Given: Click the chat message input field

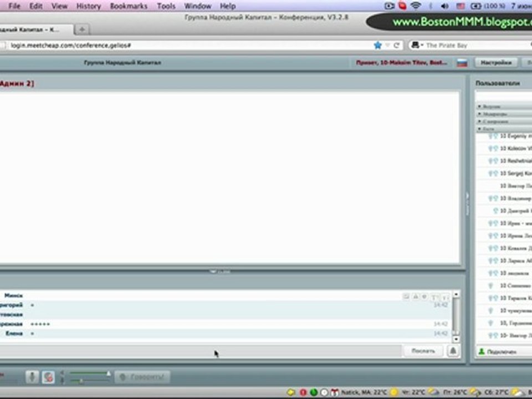Looking at the screenshot, I should 200,351.
